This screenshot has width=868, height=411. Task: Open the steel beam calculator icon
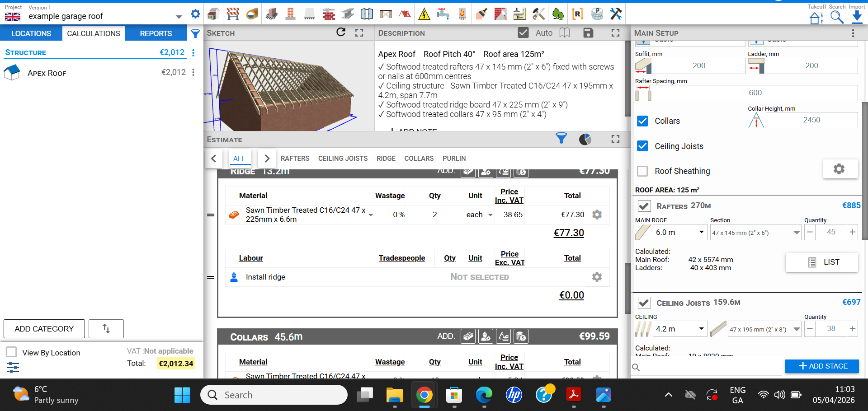click(348, 14)
